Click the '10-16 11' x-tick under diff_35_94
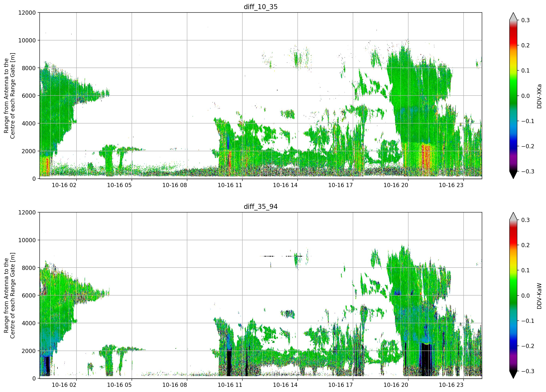546x392 pixels. point(230,385)
